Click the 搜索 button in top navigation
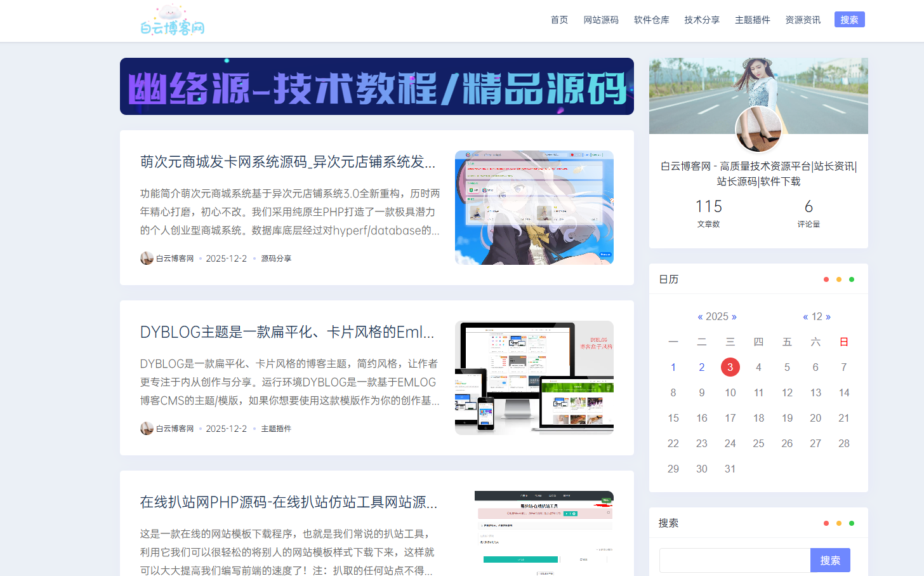The image size is (924, 576). coord(849,20)
